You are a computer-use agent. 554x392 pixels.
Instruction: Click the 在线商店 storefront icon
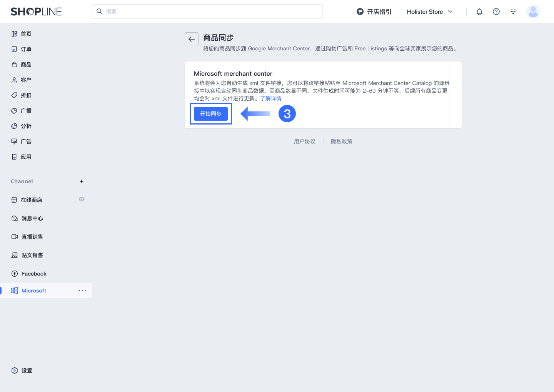coord(14,200)
